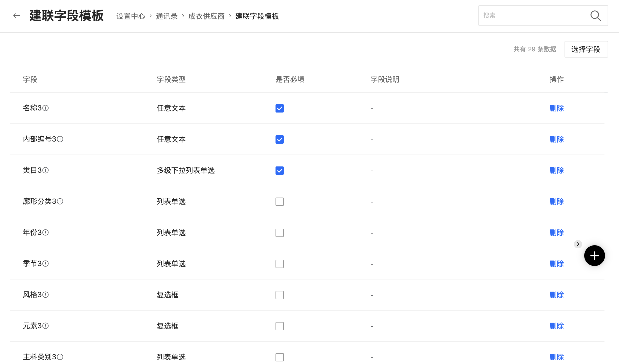Go to 通讯录 breadcrumb

pyautogui.click(x=167, y=16)
